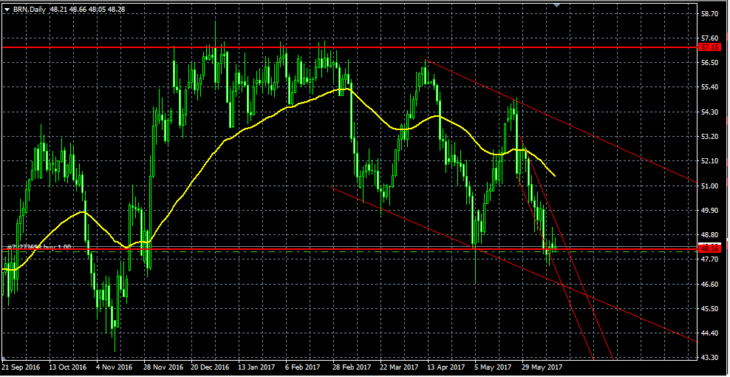Click the 13 Apr 2017 date label

(x=445, y=367)
